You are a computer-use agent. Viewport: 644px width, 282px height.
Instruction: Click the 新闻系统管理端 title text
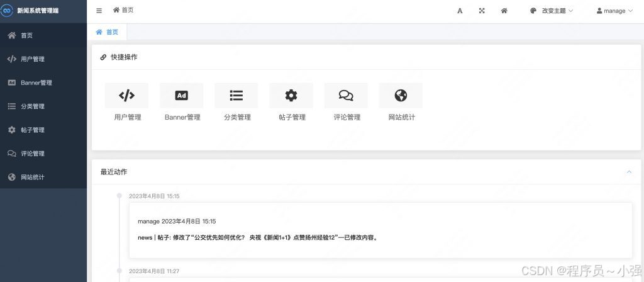click(38, 11)
